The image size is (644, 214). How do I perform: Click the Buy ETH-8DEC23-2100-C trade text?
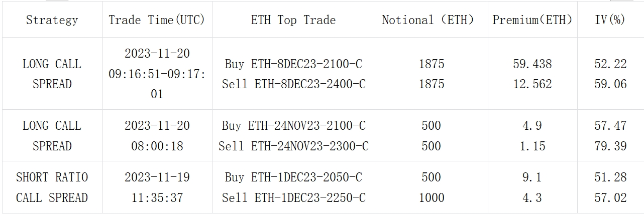point(293,64)
